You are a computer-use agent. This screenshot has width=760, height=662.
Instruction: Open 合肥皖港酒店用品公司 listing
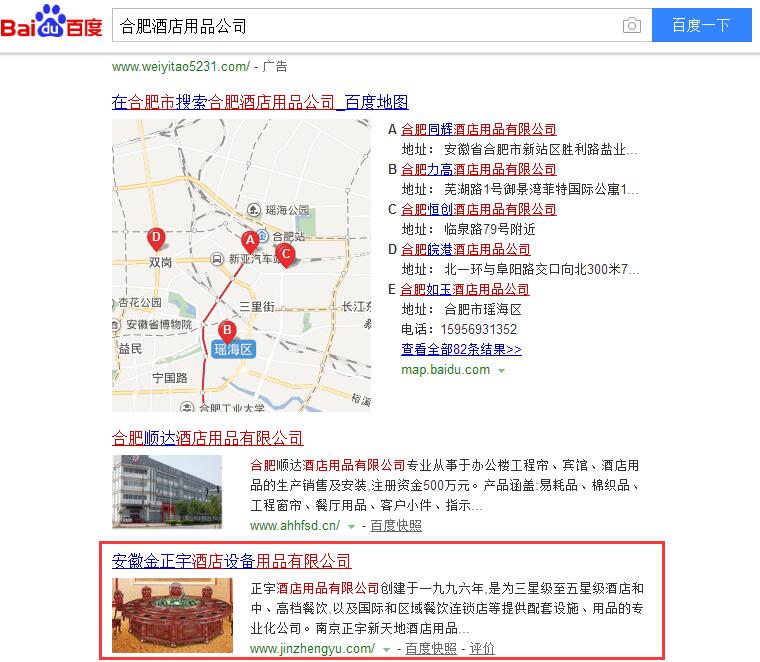click(465, 250)
